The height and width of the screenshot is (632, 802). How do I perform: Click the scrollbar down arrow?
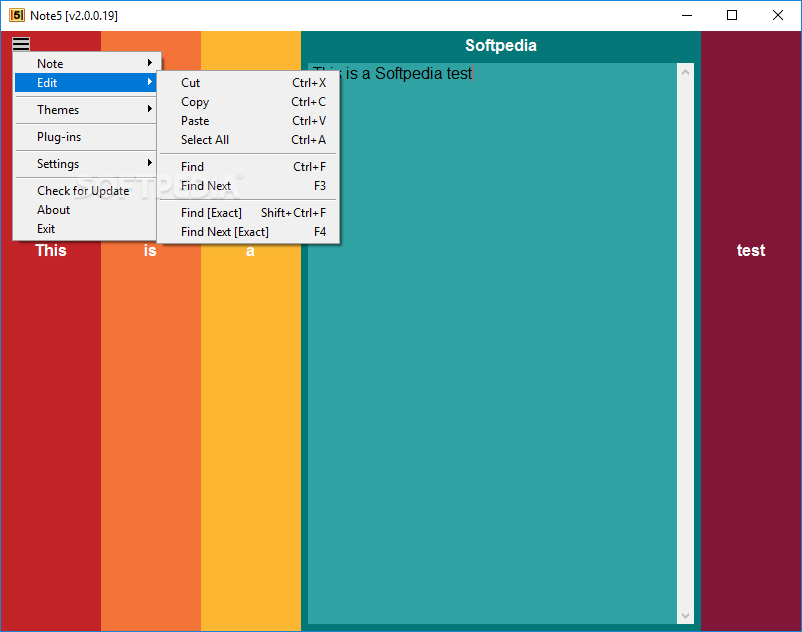coord(685,616)
